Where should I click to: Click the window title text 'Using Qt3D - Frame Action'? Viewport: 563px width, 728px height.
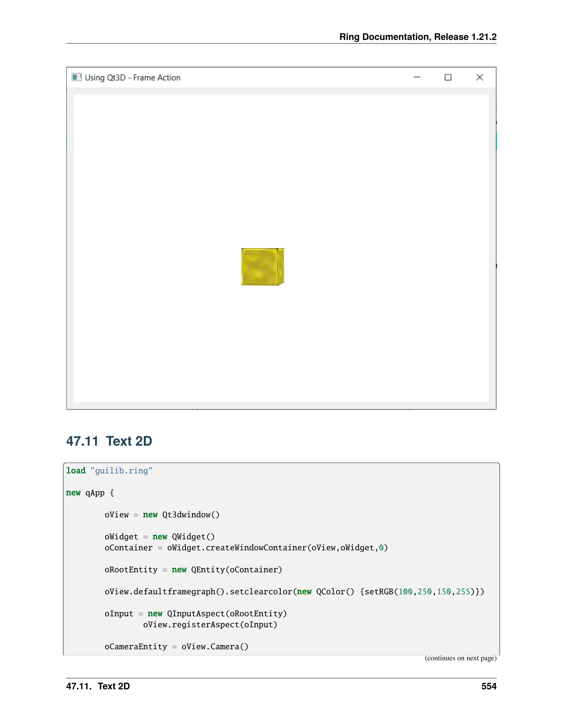pos(133,78)
